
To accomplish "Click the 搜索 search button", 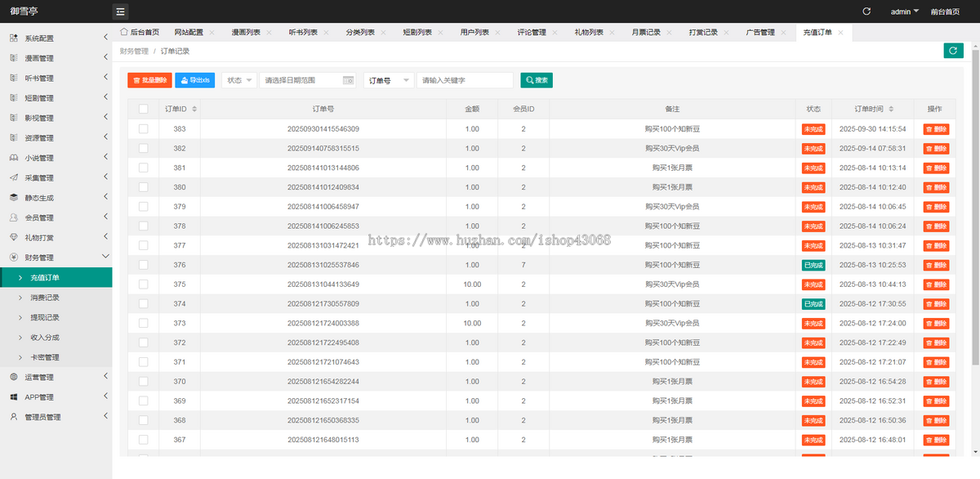I will 537,80.
